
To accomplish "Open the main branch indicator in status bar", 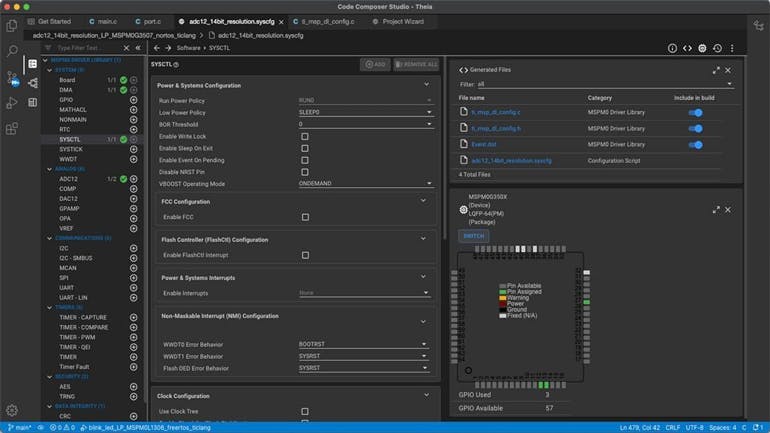I will (19, 428).
